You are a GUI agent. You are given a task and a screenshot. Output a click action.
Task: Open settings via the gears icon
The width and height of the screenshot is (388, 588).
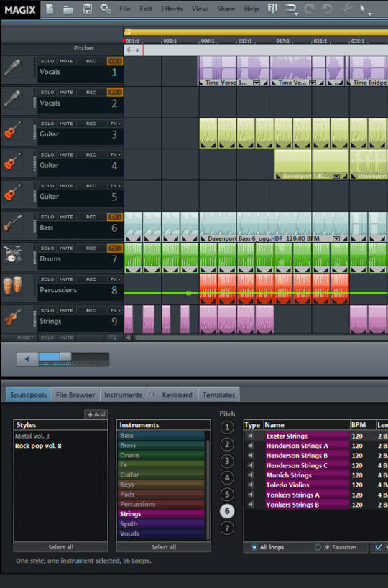pos(105,9)
